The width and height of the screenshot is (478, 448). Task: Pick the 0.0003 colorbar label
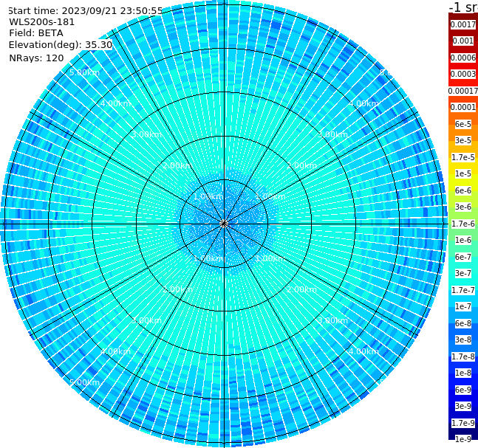(x=463, y=74)
